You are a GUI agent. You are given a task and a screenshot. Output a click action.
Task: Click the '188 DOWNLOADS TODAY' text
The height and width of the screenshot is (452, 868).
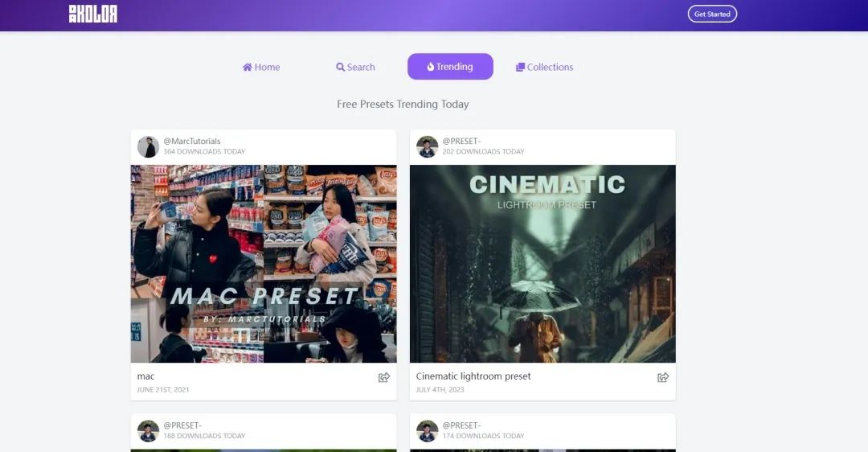[x=204, y=436]
